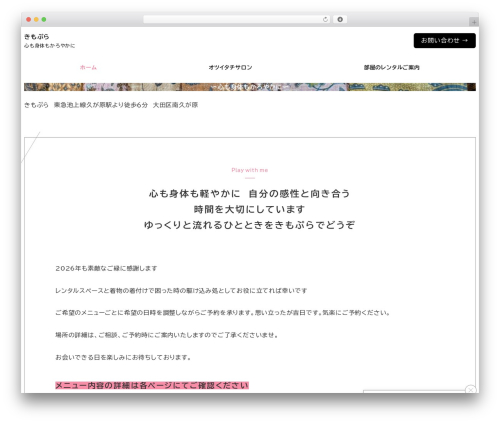This screenshot has width=500, height=423.
Task: Click the browser address bar
Action: click(237, 19)
